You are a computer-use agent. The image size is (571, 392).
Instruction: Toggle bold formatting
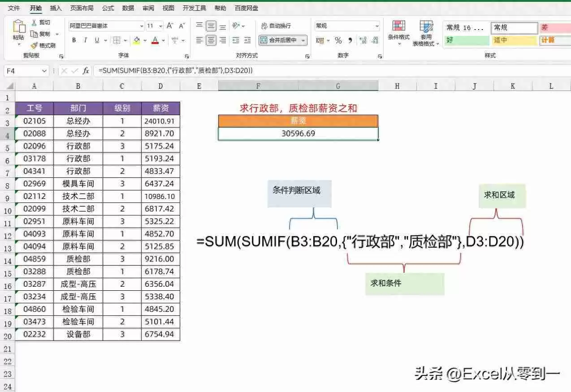coord(74,40)
